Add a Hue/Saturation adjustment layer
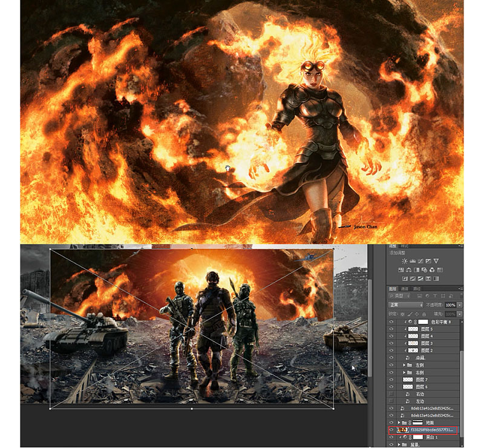The image size is (484, 448). point(401,270)
